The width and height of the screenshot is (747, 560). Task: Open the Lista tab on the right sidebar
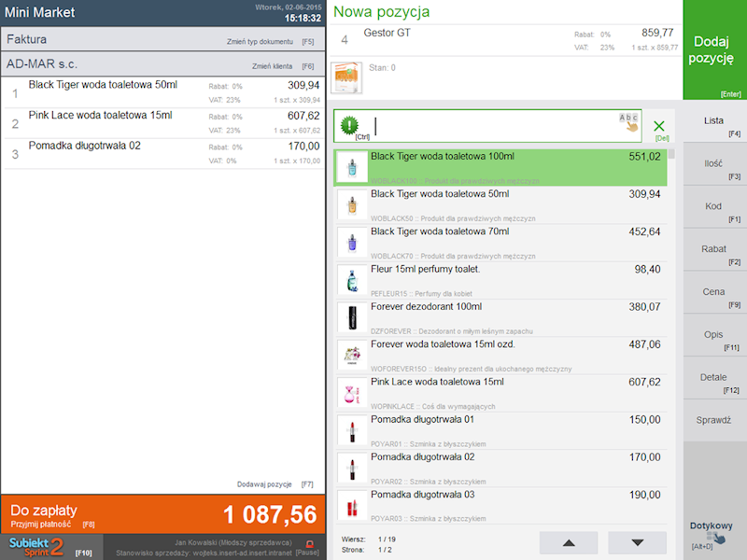(x=714, y=126)
